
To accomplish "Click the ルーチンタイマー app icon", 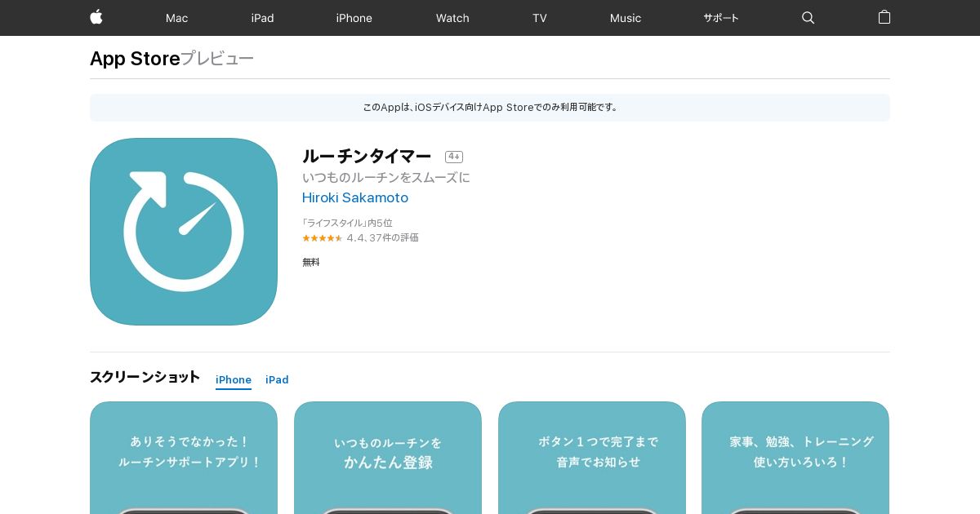I will (184, 232).
